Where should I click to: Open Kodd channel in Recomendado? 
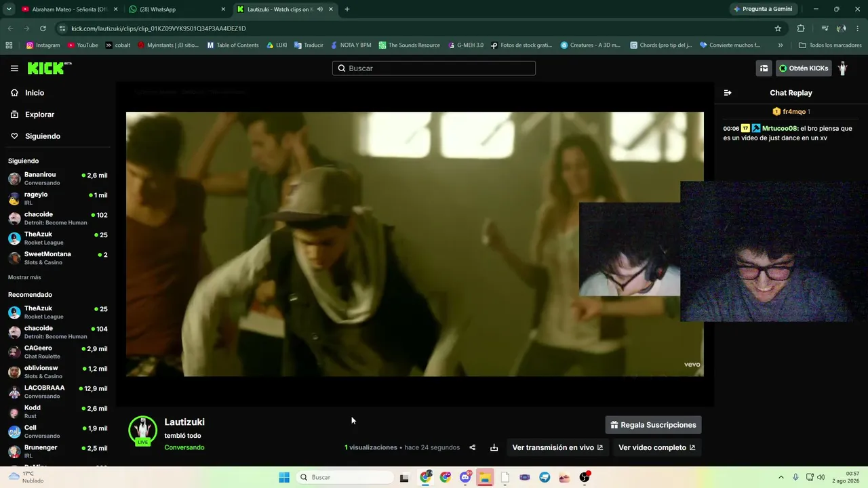58,412
